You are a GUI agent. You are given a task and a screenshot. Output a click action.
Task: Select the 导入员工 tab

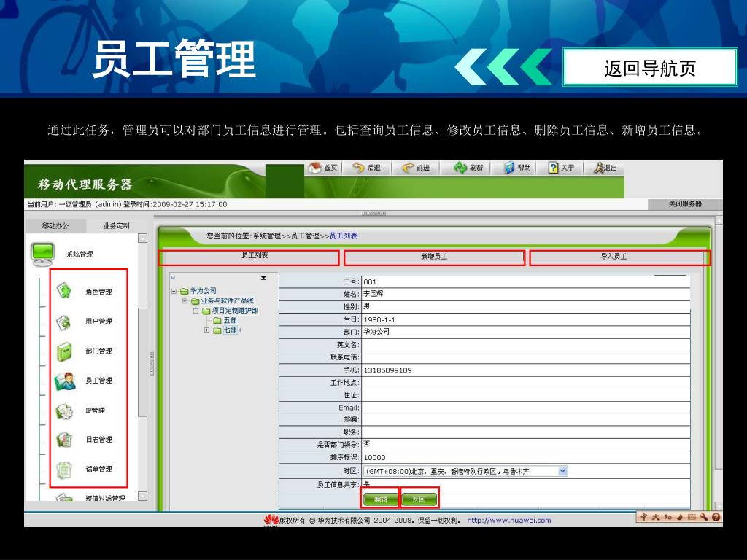pyautogui.click(x=620, y=257)
